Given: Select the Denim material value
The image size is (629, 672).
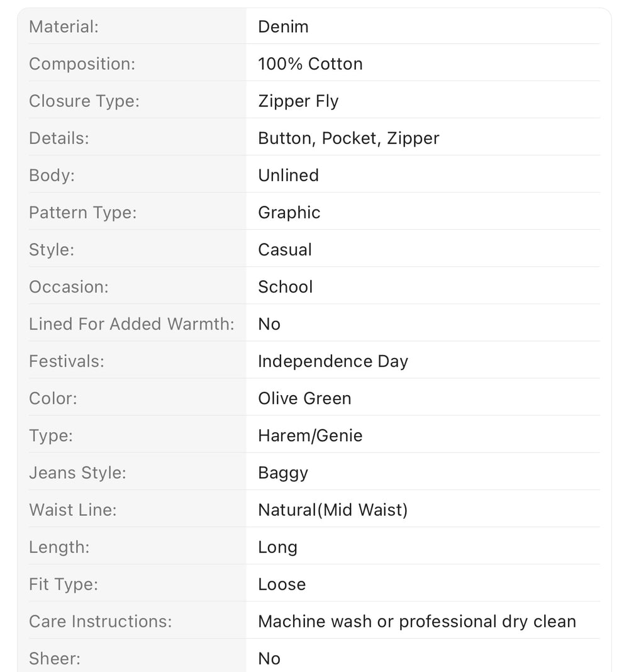Looking at the screenshot, I should [283, 26].
